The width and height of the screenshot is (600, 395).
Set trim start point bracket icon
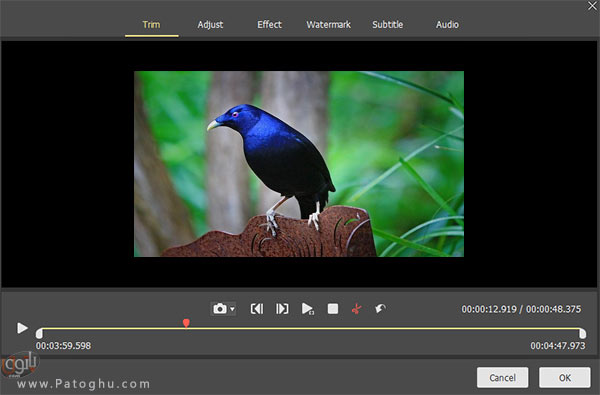pos(257,308)
